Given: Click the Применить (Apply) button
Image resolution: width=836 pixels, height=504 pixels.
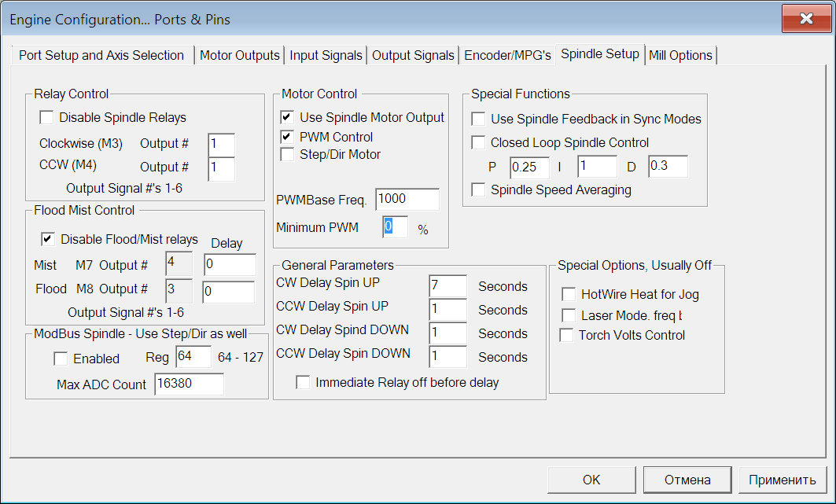Looking at the screenshot, I should point(782,480).
